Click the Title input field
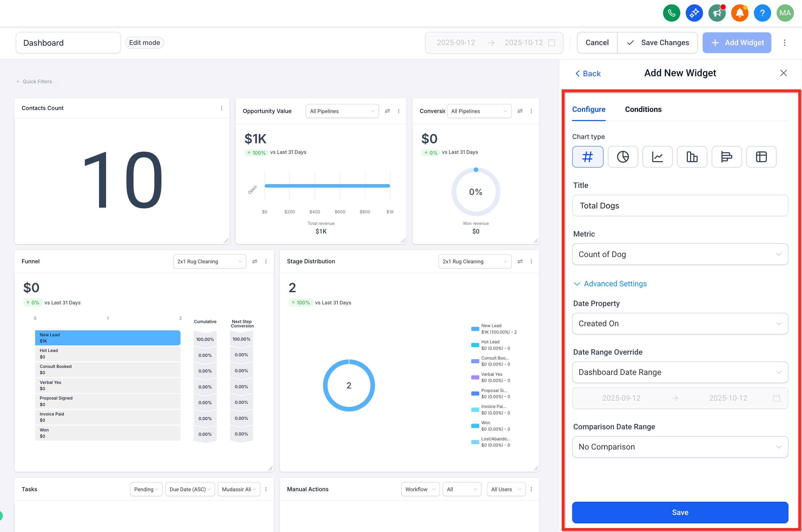 click(x=680, y=206)
